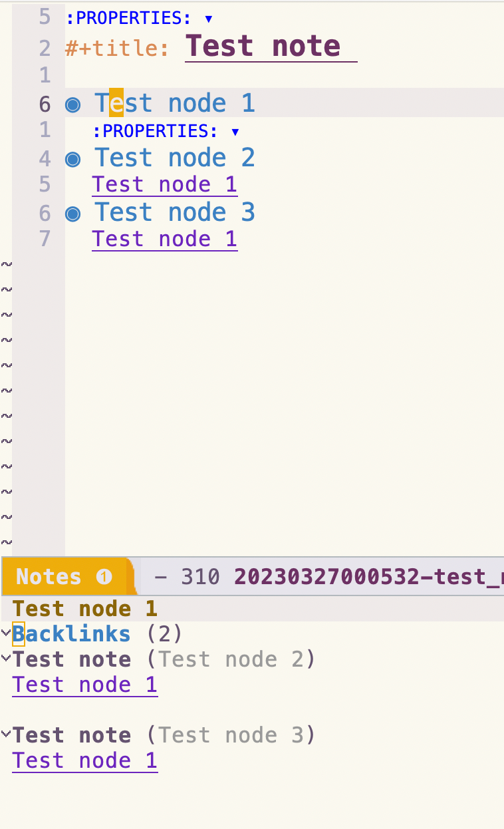The image size is (504, 829).
Task: Click the #+title: keyword
Action: (x=118, y=49)
